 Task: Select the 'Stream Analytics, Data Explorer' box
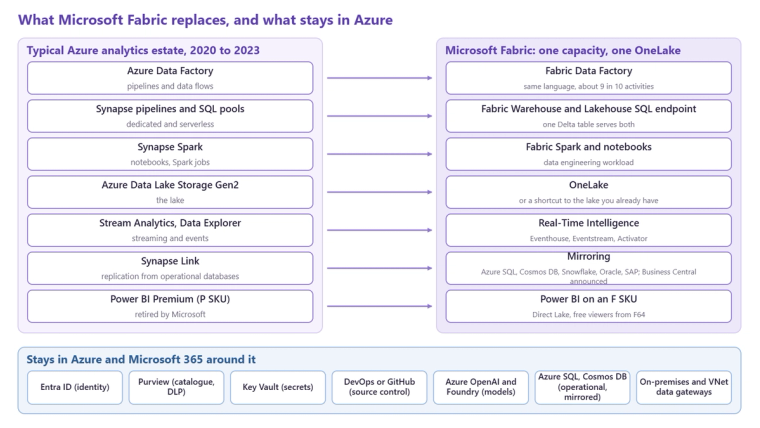click(x=170, y=230)
